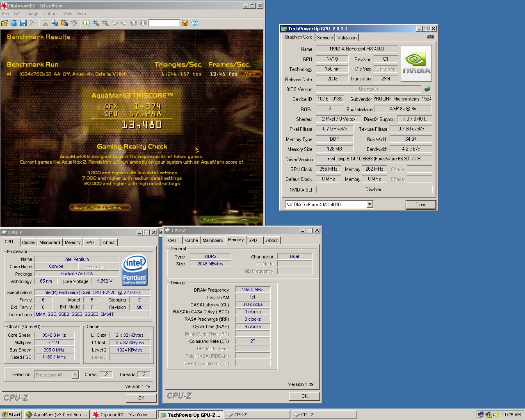Switch to the Validation tab in GPU-Z
The width and height of the screenshot is (525, 420).
(347, 38)
